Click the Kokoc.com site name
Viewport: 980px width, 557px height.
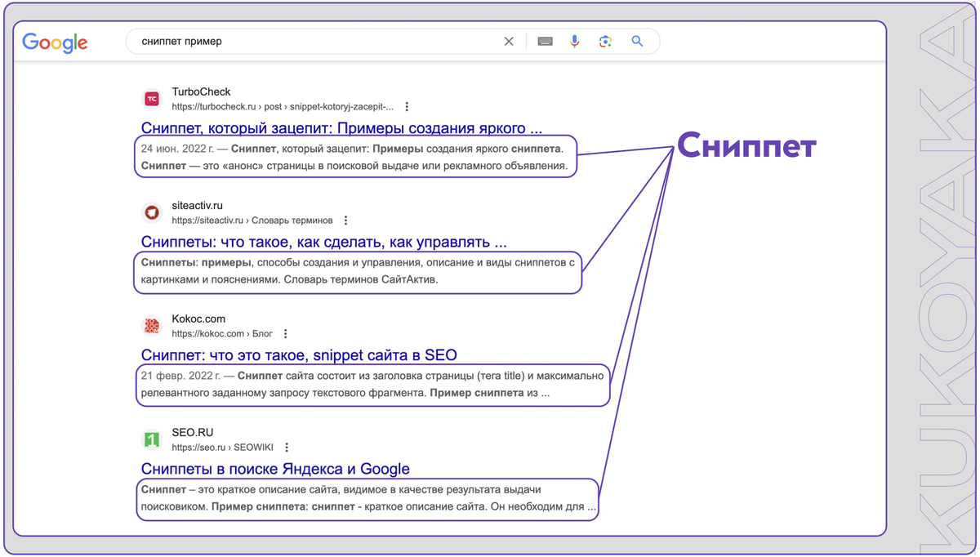point(198,319)
